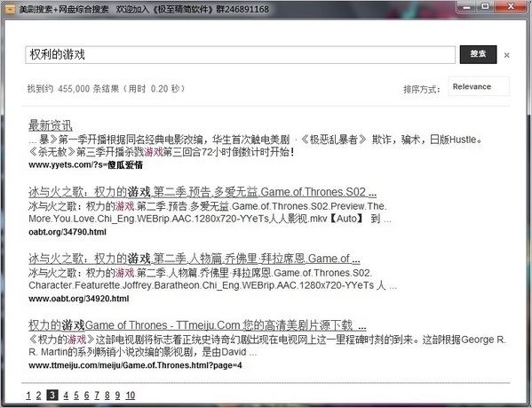This screenshot has width=532, height=408.
Task: Open the 人物篇.乔佛里·拜拉席恩 result title
Action: tap(195, 259)
